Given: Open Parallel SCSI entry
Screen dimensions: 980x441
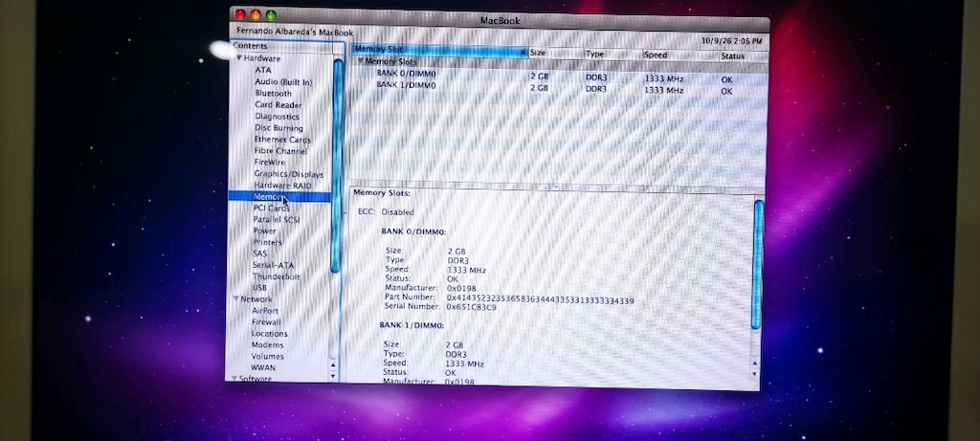Looking at the screenshot, I should 277,219.
